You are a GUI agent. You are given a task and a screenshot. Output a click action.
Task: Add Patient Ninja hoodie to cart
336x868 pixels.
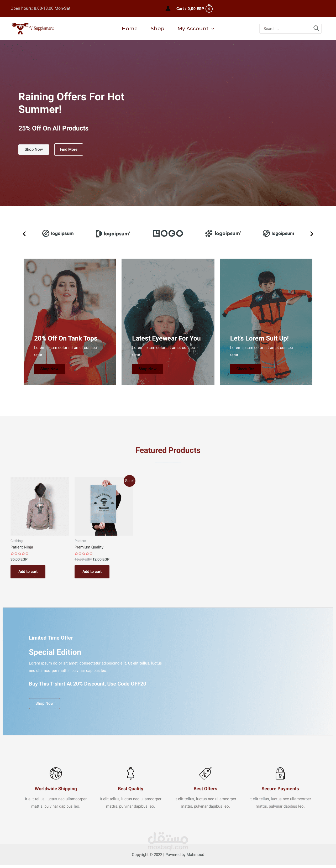click(x=28, y=572)
